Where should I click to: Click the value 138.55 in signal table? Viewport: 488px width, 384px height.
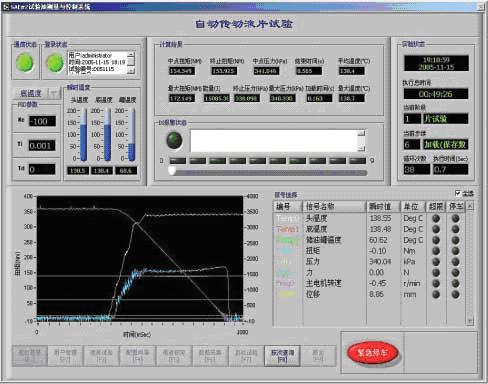[x=380, y=218]
